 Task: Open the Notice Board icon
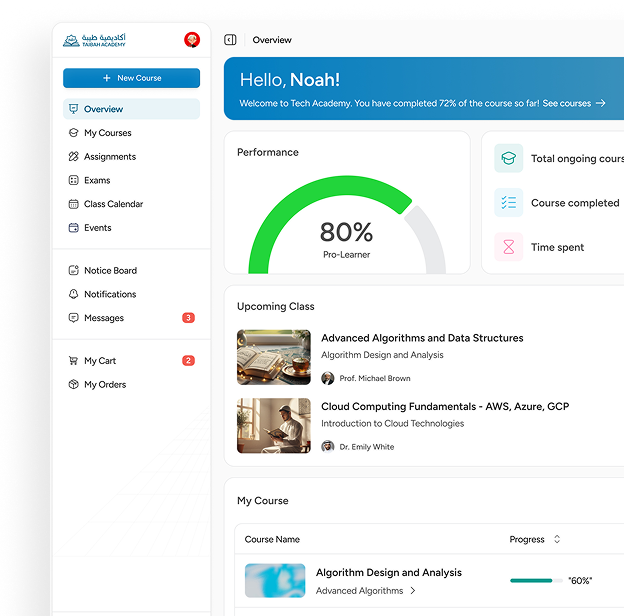(73, 271)
